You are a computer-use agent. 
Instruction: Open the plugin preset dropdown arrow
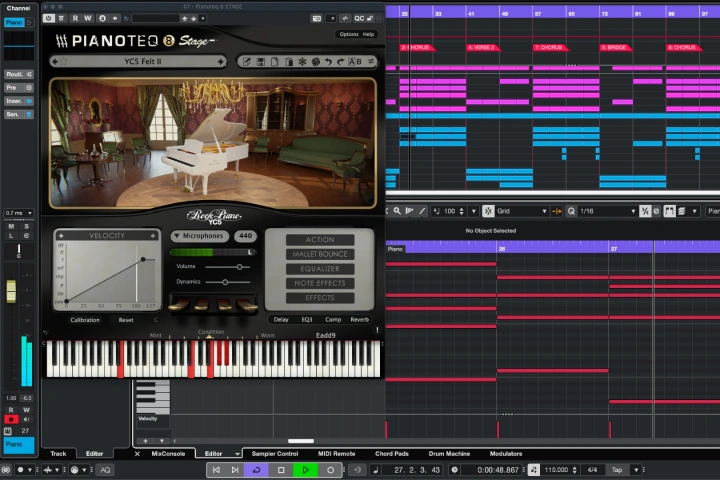click(202, 18)
